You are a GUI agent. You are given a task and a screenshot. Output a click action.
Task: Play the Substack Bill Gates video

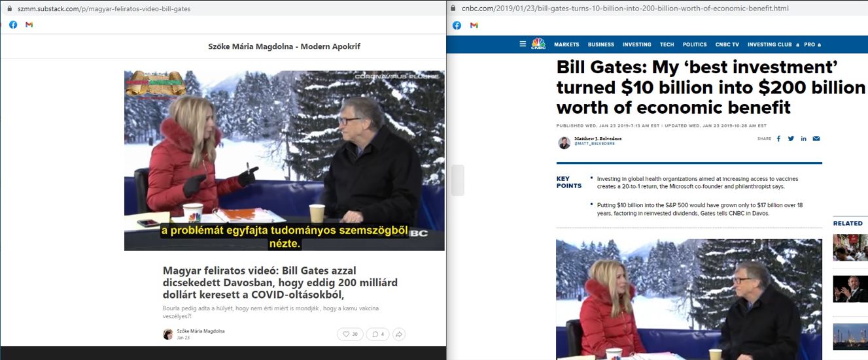[x=284, y=160]
